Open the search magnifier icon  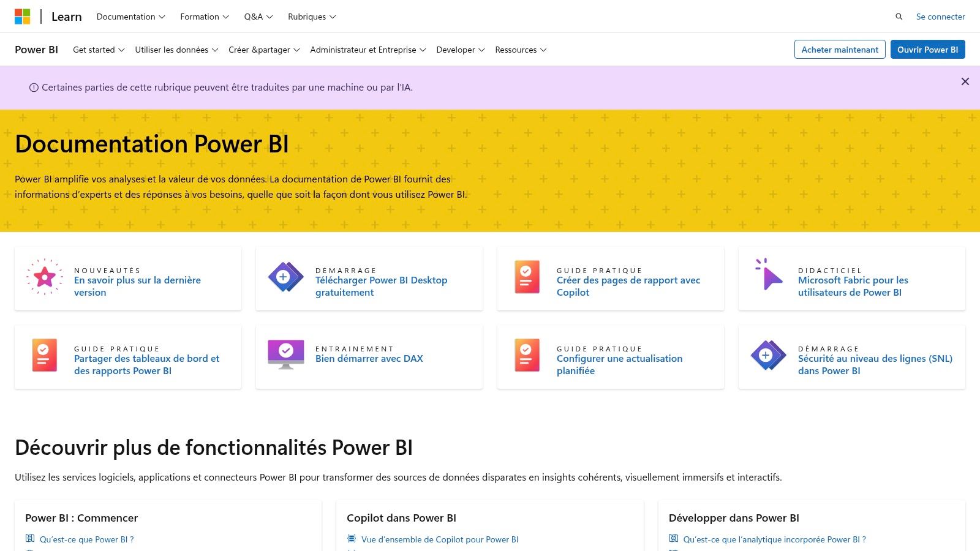(899, 17)
